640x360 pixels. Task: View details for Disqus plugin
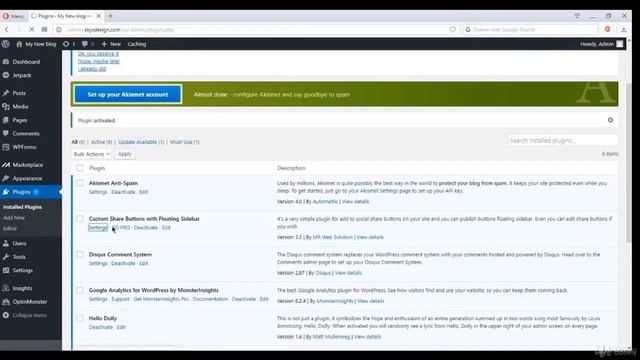(348, 273)
